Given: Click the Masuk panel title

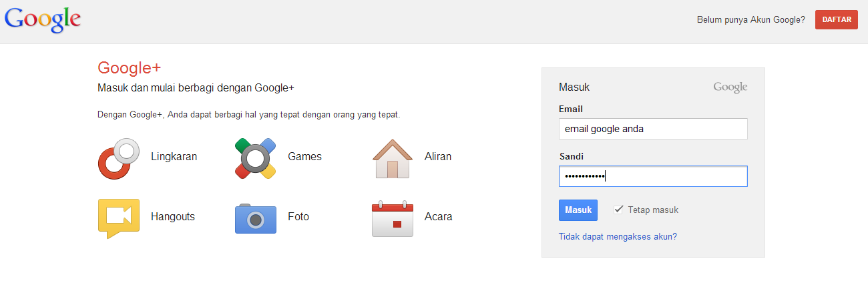Looking at the screenshot, I should (574, 87).
